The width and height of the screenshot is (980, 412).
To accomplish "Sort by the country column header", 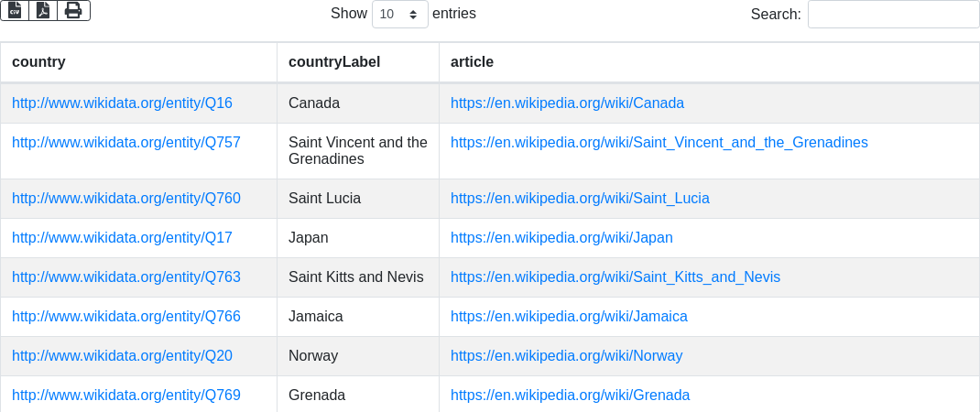I will pos(38,62).
